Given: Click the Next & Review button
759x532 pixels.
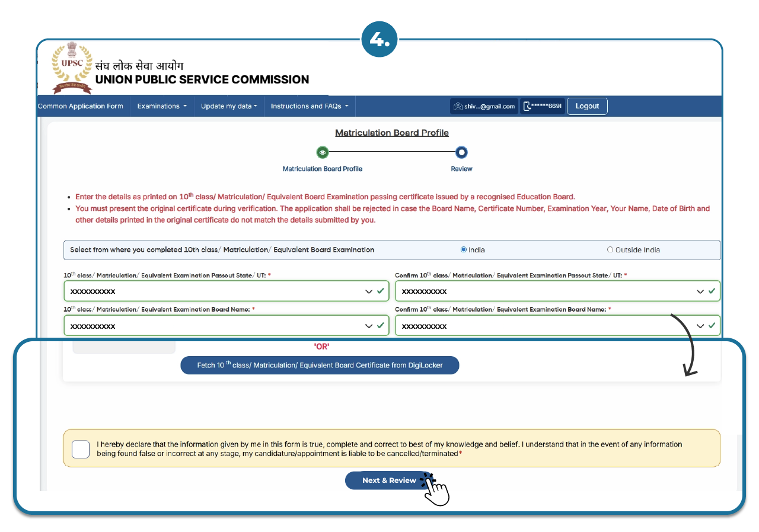Looking at the screenshot, I should 390,480.
